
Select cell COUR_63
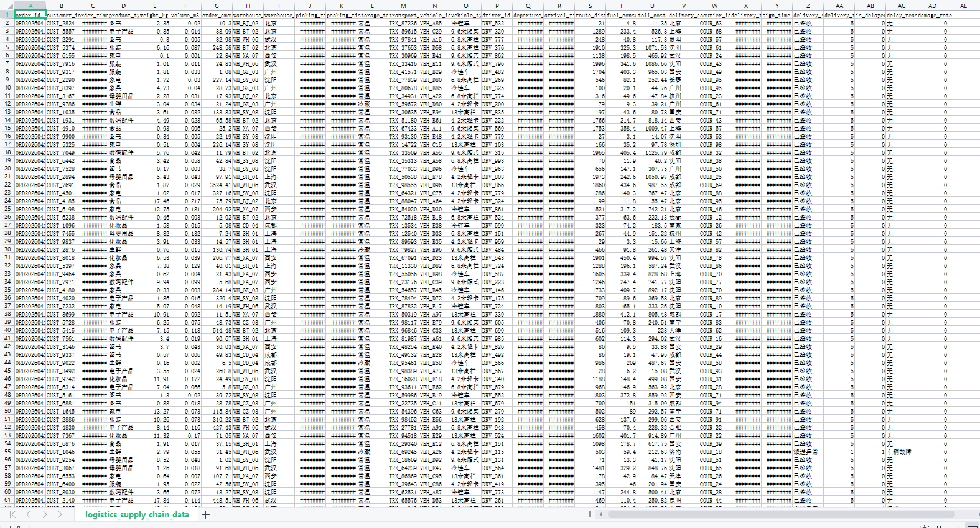tap(714, 23)
